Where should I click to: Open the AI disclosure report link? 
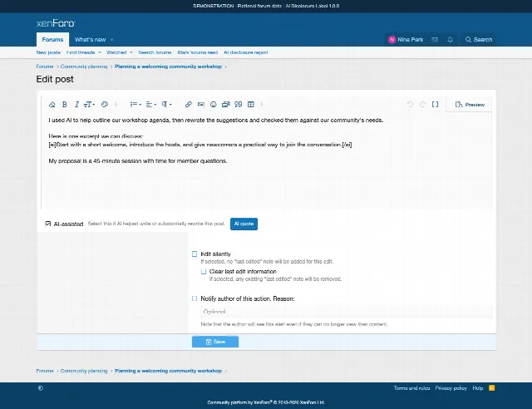(246, 52)
